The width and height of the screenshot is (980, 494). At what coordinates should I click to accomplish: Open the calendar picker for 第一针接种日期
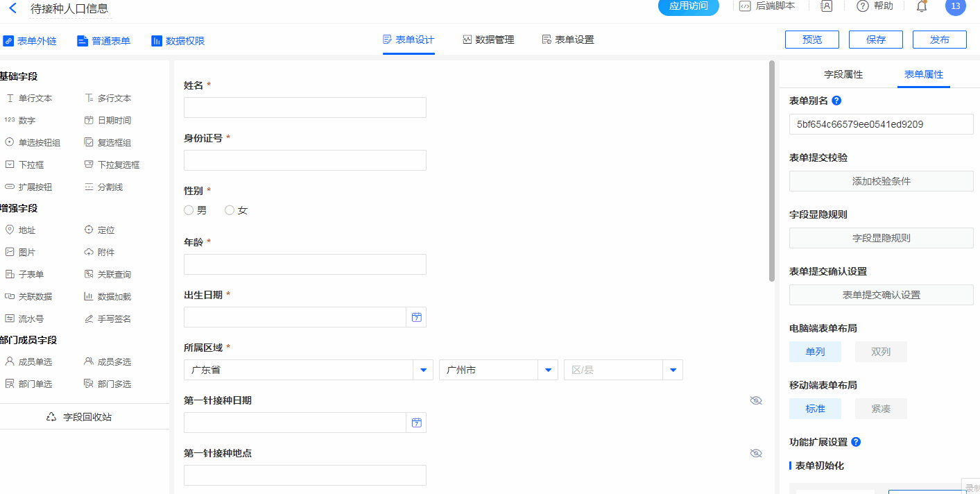416,423
